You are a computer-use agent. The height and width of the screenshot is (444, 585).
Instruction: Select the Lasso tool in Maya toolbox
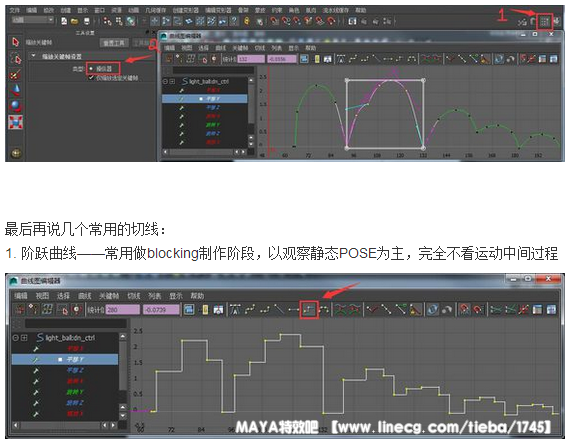coord(15,59)
